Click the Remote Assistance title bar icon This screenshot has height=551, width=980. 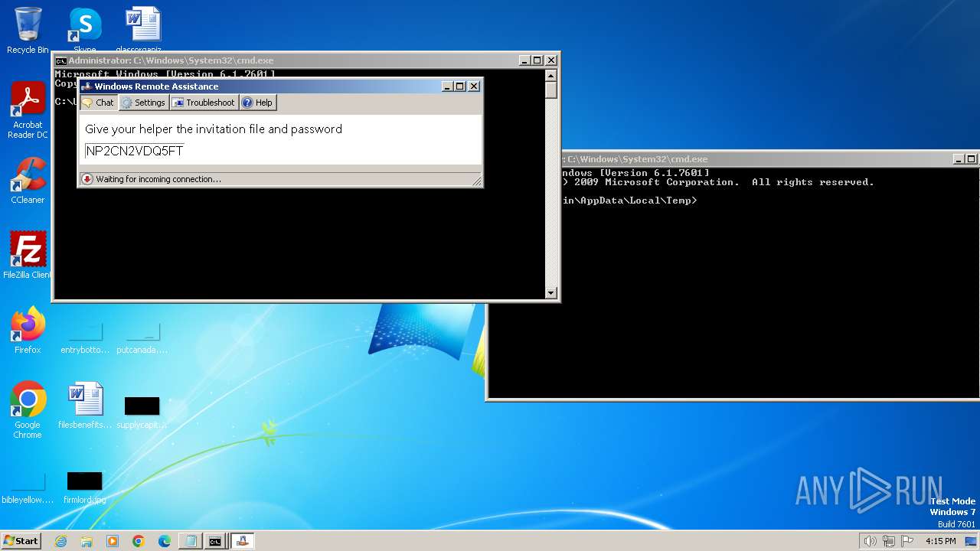click(87, 86)
